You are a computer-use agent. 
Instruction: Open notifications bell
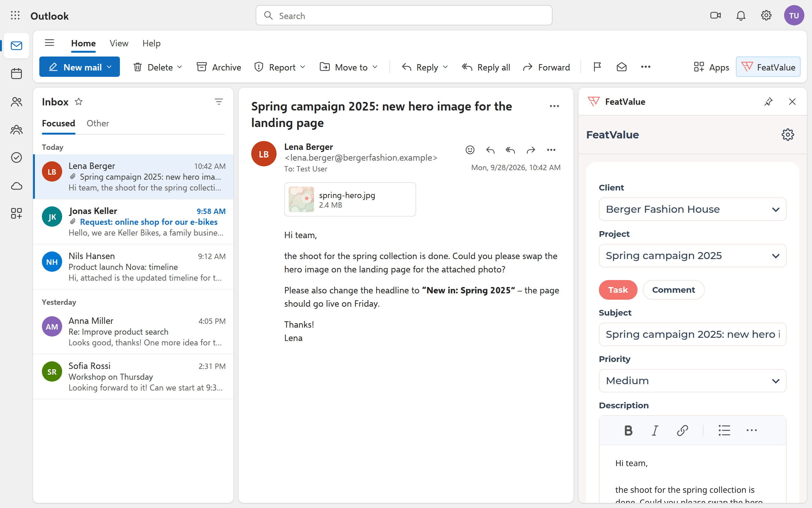coord(741,16)
